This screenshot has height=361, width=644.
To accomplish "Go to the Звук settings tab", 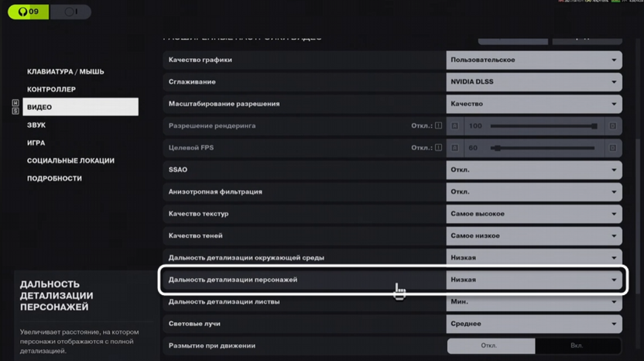I will tap(36, 125).
